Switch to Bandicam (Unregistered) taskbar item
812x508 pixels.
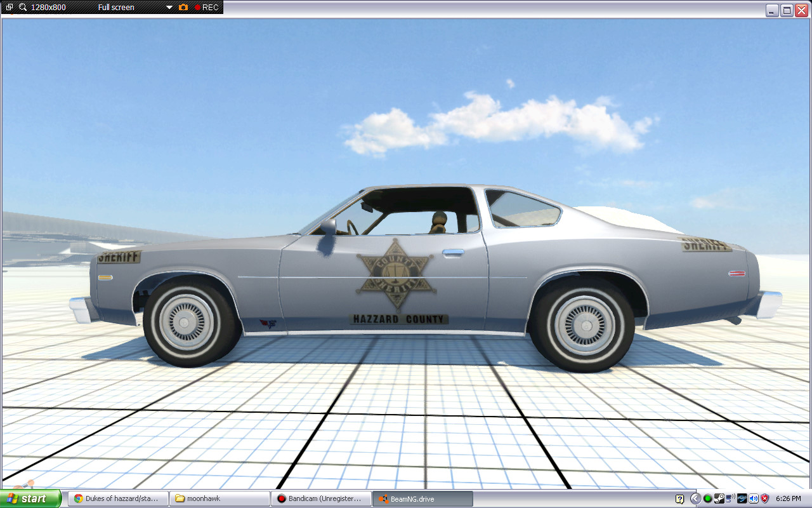click(321, 498)
